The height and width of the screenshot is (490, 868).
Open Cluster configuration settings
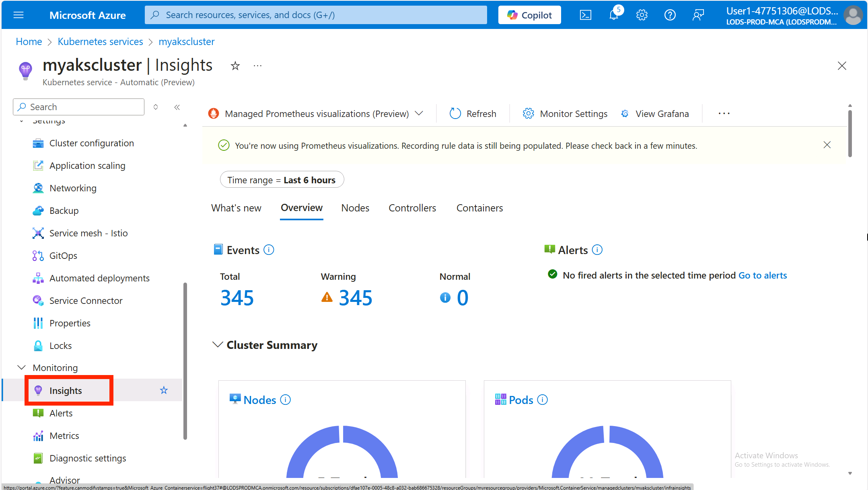(91, 143)
